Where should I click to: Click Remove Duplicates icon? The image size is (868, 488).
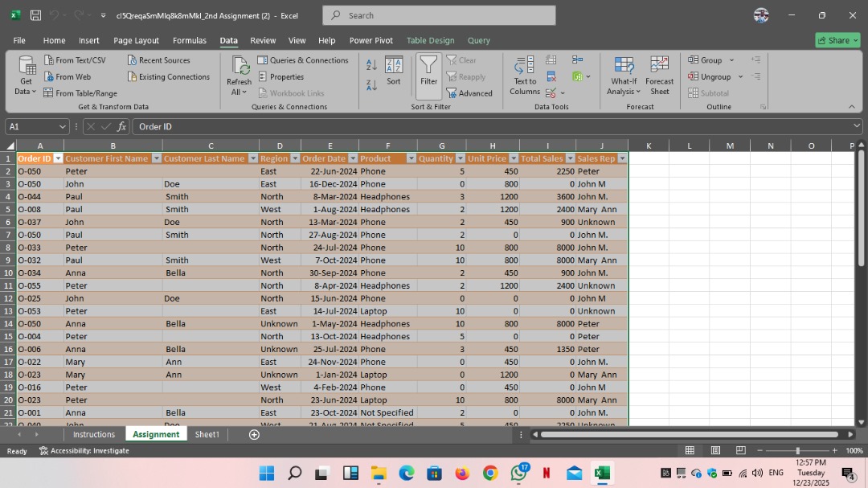coord(551,76)
